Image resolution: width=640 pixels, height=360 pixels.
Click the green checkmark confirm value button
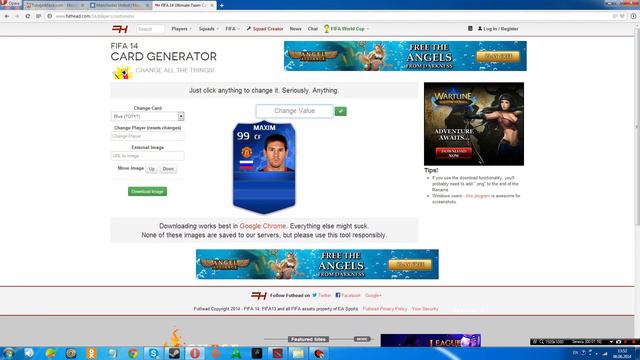tap(340, 111)
